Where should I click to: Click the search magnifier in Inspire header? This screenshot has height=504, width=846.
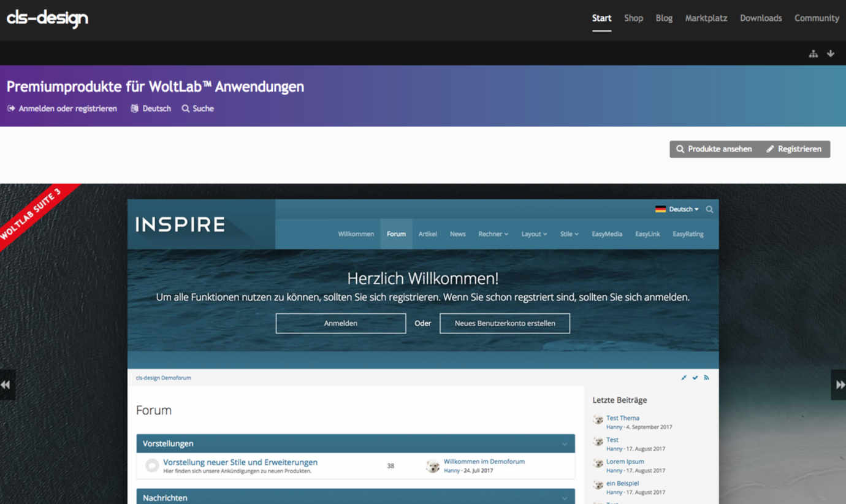click(709, 209)
